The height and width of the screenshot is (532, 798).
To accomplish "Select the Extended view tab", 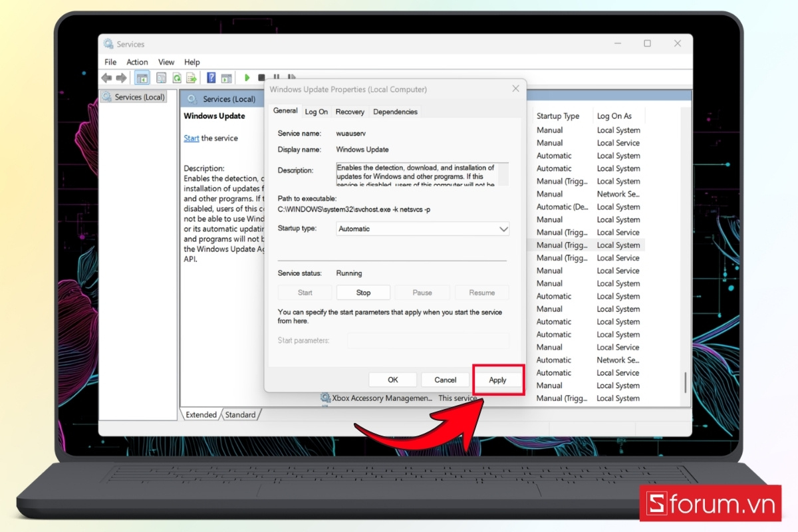I will point(201,415).
